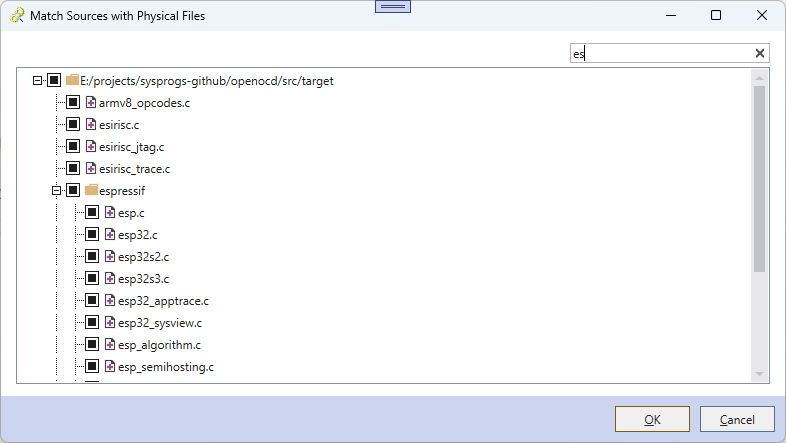
Task: Click the esirisc_trace.c file icon
Action: point(91,168)
